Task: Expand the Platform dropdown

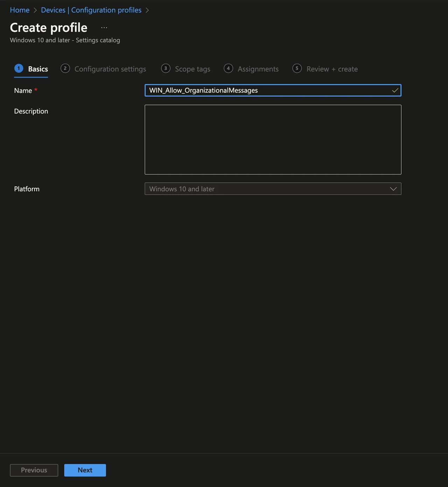Action: pyautogui.click(x=273, y=189)
